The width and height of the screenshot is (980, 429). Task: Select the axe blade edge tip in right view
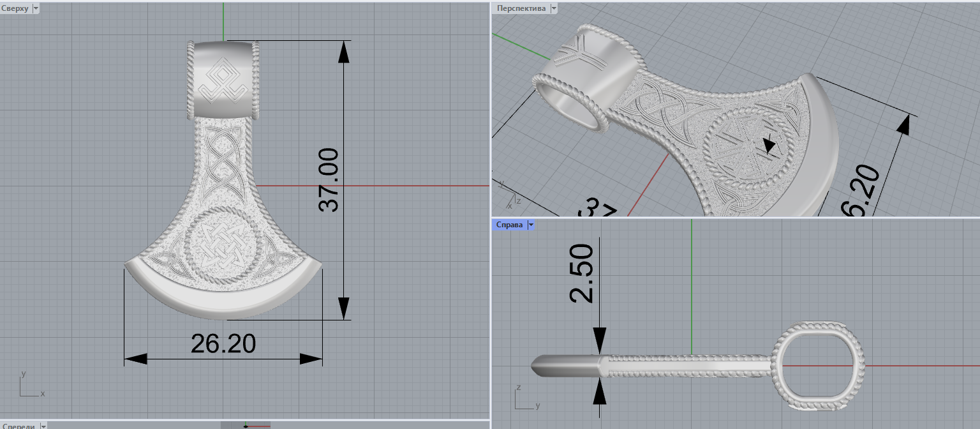pos(536,366)
